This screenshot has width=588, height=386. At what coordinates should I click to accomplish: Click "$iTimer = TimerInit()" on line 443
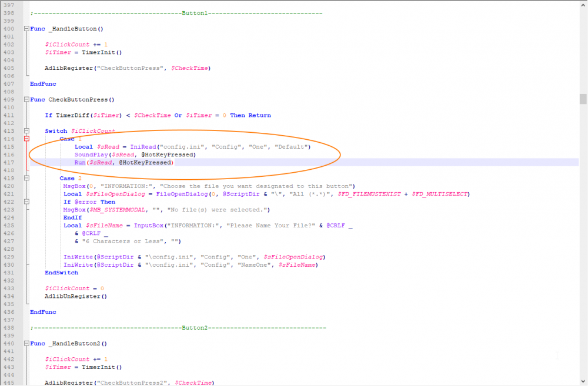pos(83,367)
